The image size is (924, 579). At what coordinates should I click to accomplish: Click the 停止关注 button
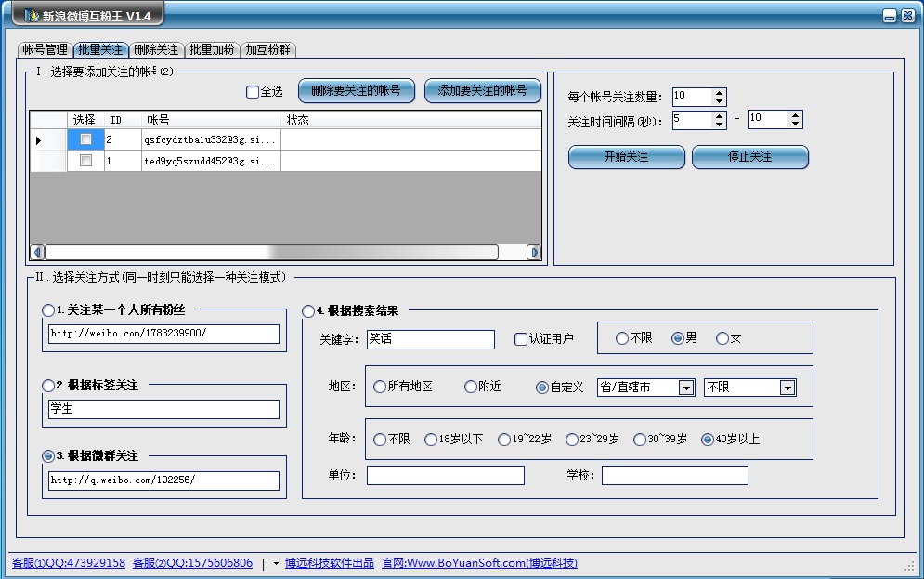click(x=750, y=157)
